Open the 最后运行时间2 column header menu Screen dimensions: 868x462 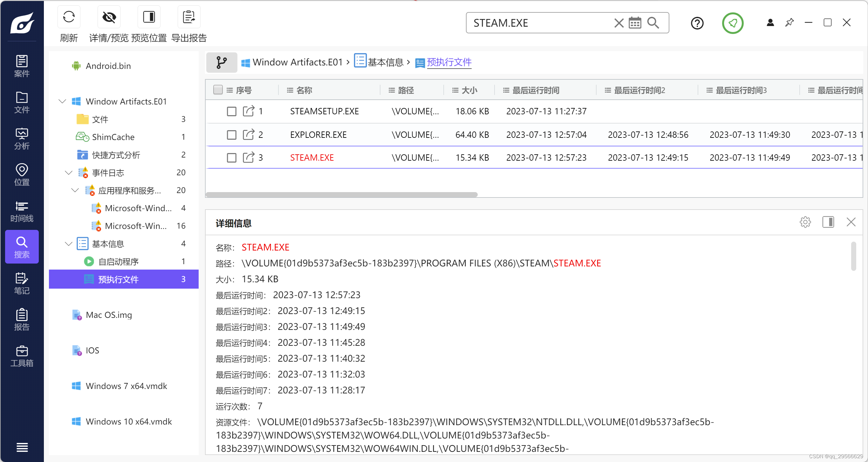click(607, 90)
